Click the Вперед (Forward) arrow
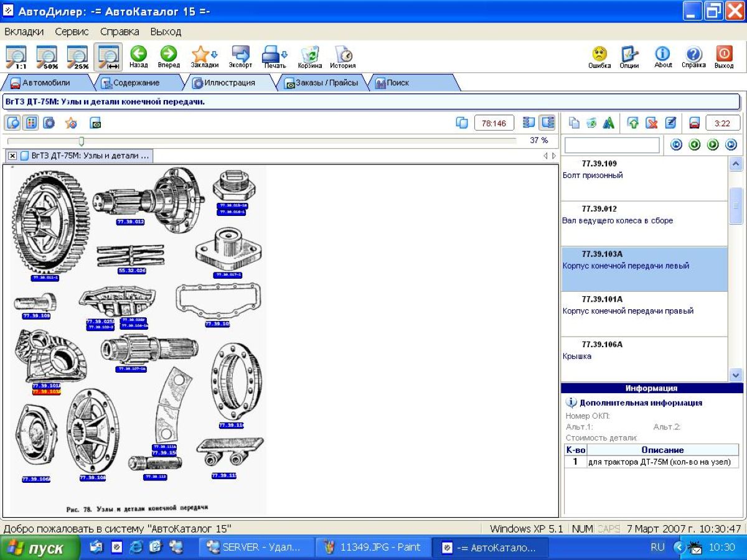The height and width of the screenshot is (560, 747). coord(169,56)
